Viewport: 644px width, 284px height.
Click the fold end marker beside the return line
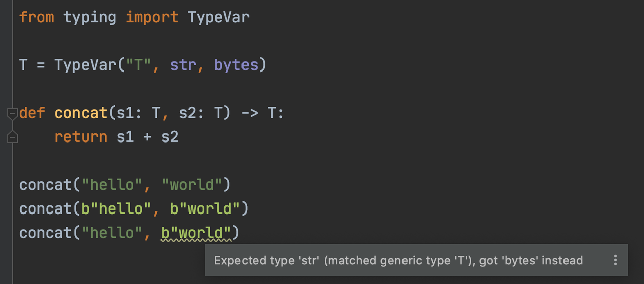[x=12, y=137]
